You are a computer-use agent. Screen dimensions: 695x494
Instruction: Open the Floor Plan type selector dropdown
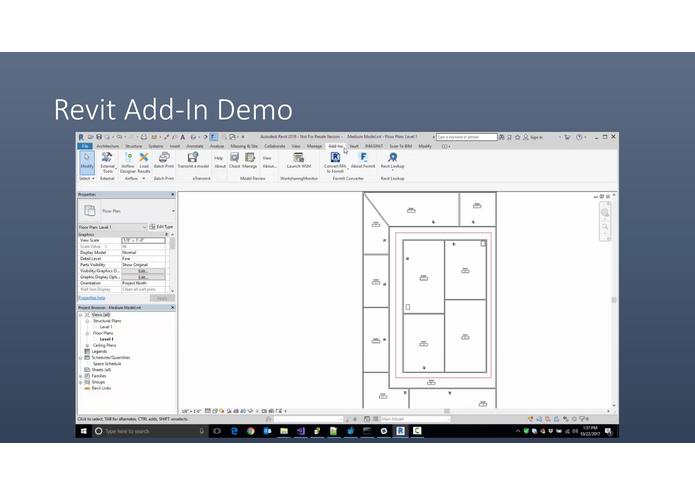(173, 211)
